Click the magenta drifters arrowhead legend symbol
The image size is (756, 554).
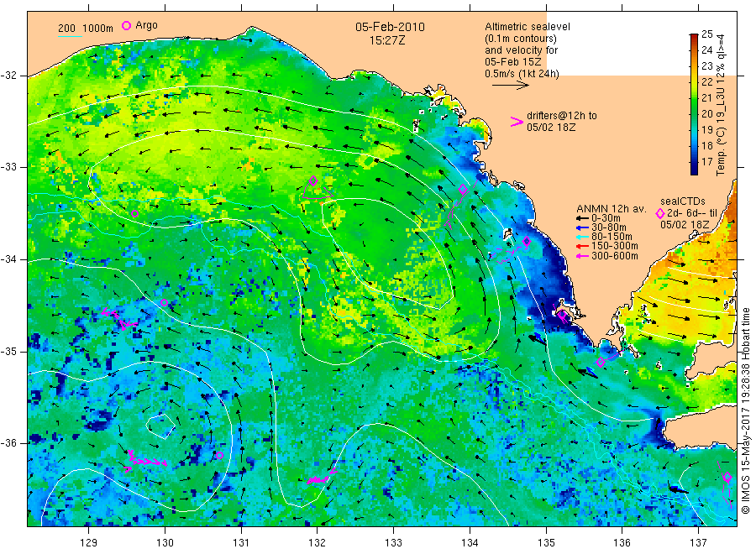tap(517, 122)
